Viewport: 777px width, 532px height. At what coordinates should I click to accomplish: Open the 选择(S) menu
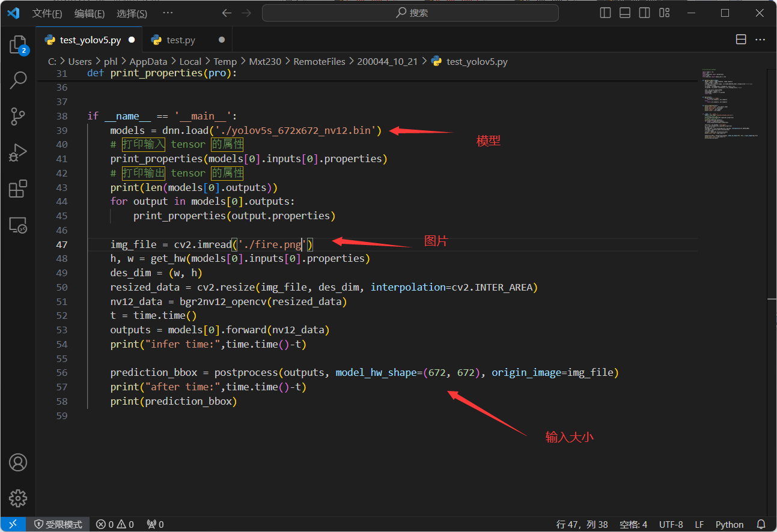(132, 13)
